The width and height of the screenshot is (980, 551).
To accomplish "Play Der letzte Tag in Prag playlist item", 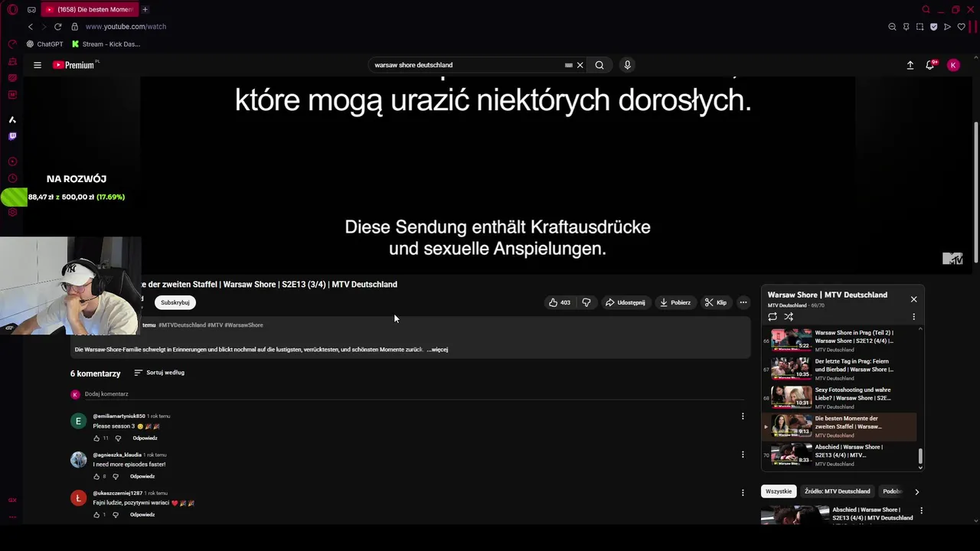I will pos(840,369).
